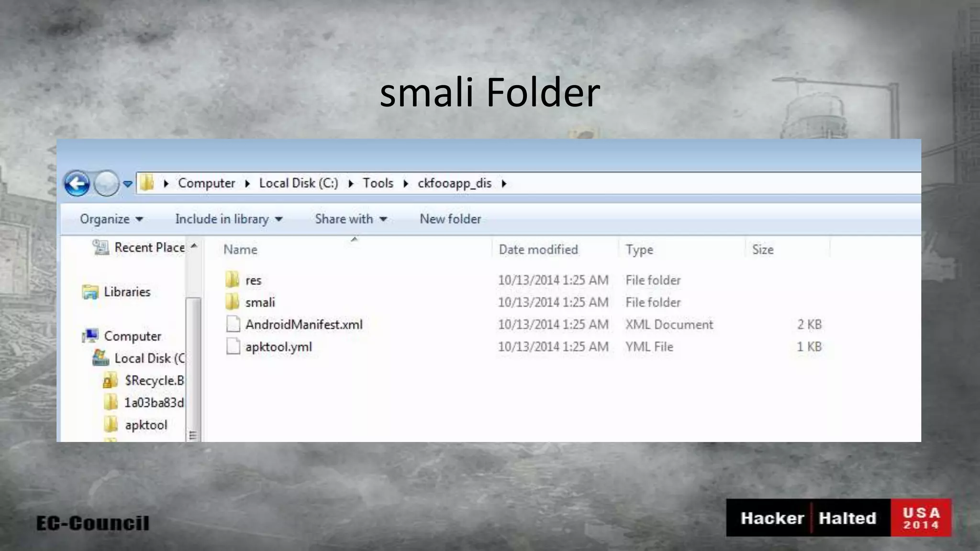Select Local Disk (C:) in navigation tree

click(150, 358)
